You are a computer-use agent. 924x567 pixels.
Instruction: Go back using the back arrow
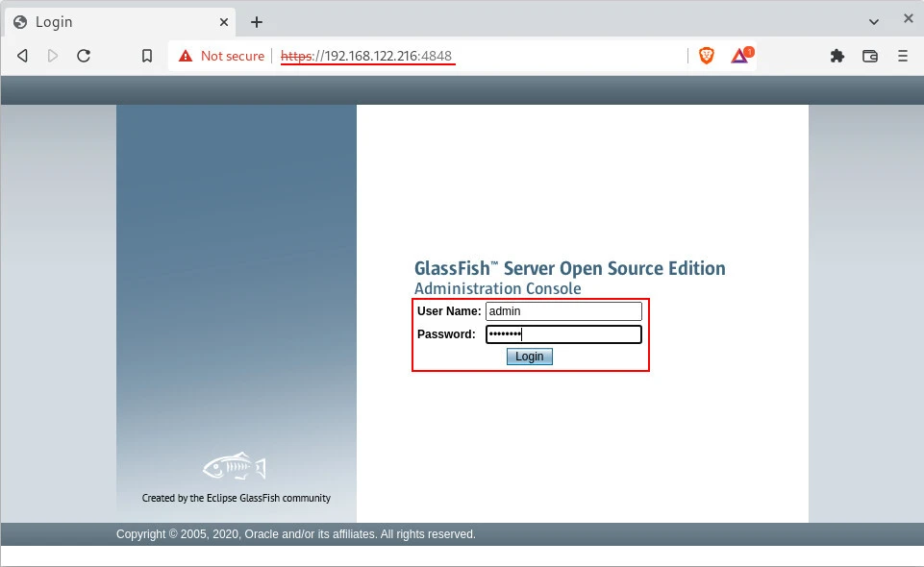(22, 56)
